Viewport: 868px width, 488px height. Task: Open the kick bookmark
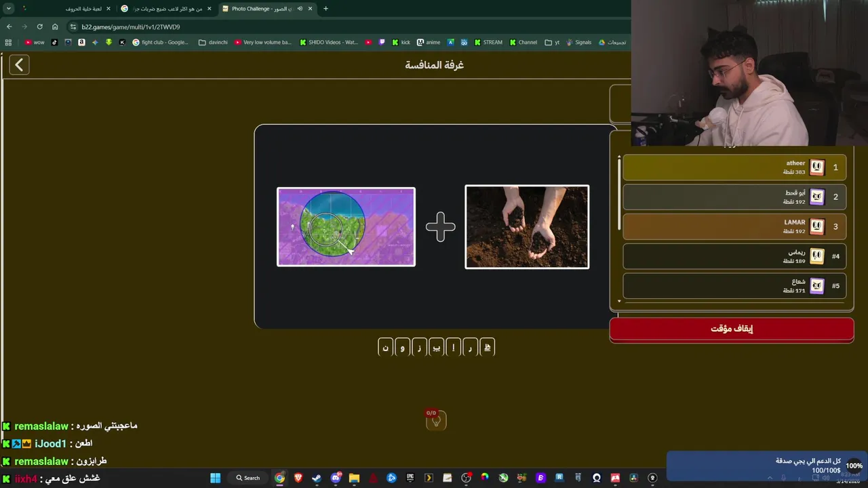[401, 42]
